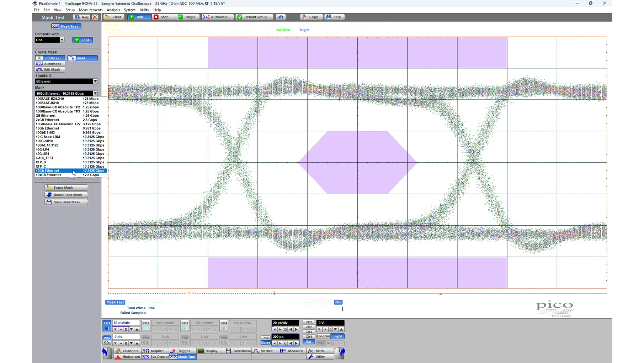Toggle channel Ch4 on or off

click(224, 326)
